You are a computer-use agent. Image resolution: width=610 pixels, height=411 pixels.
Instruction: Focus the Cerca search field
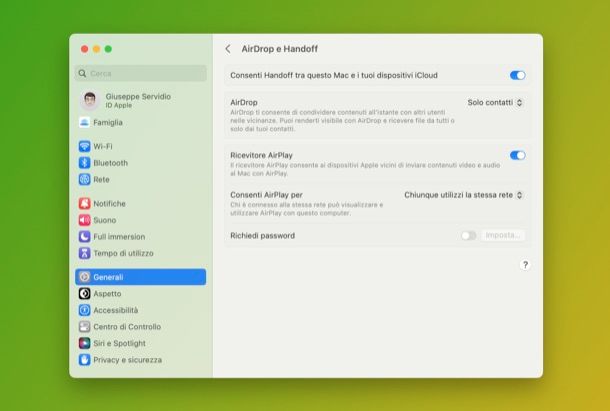[x=140, y=73]
